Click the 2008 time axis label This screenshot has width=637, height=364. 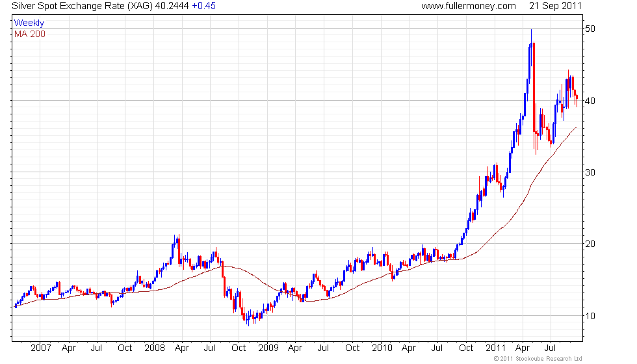coord(155,348)
